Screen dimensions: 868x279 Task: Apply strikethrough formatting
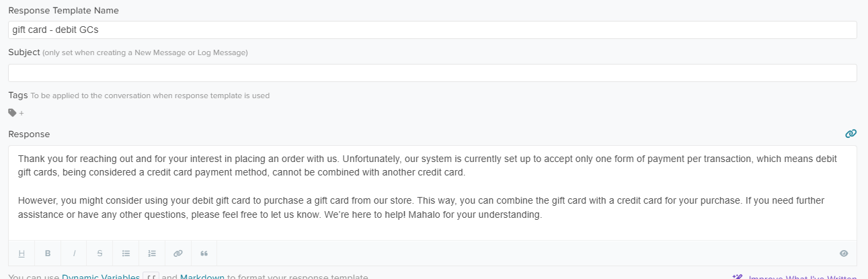(x=100, y=253)
